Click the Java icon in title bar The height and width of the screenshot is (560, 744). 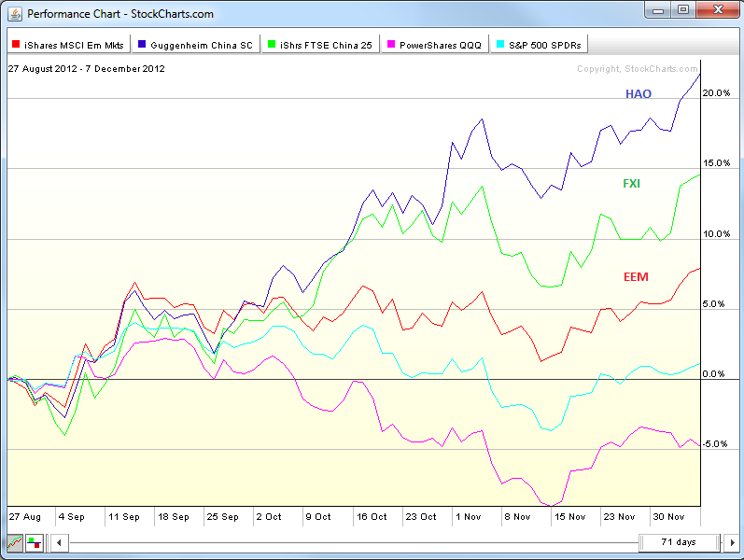15,14
